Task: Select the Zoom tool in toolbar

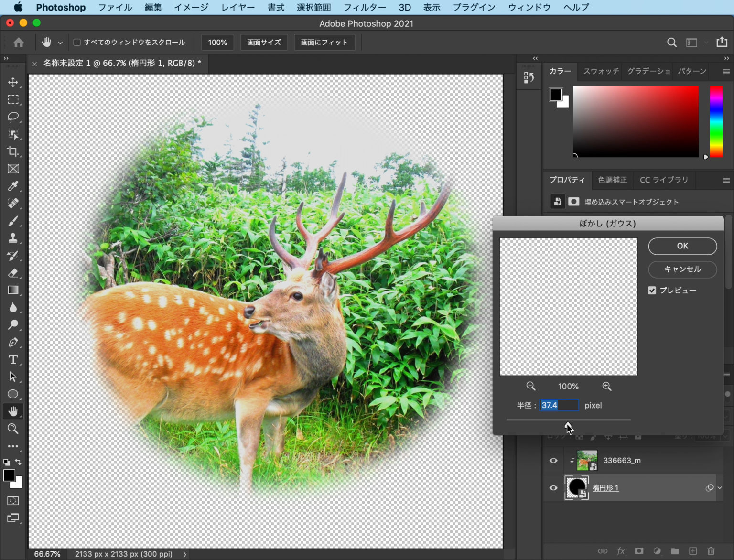Action: (13, 429)
